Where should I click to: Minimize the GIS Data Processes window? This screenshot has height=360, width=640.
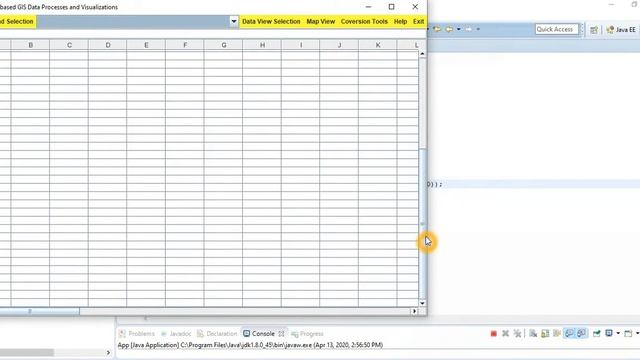(368, 7)
